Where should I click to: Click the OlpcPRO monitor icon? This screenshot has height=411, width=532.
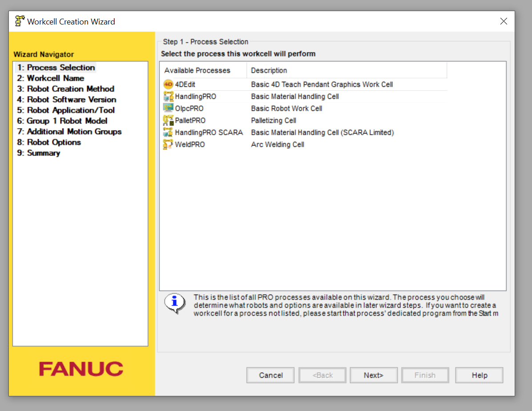click(168, 108)
